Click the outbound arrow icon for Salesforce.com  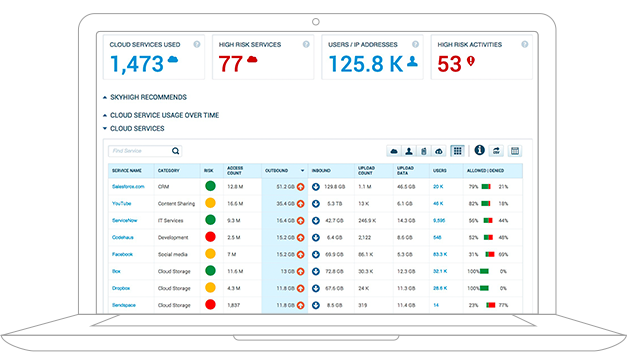click(301, 187)
